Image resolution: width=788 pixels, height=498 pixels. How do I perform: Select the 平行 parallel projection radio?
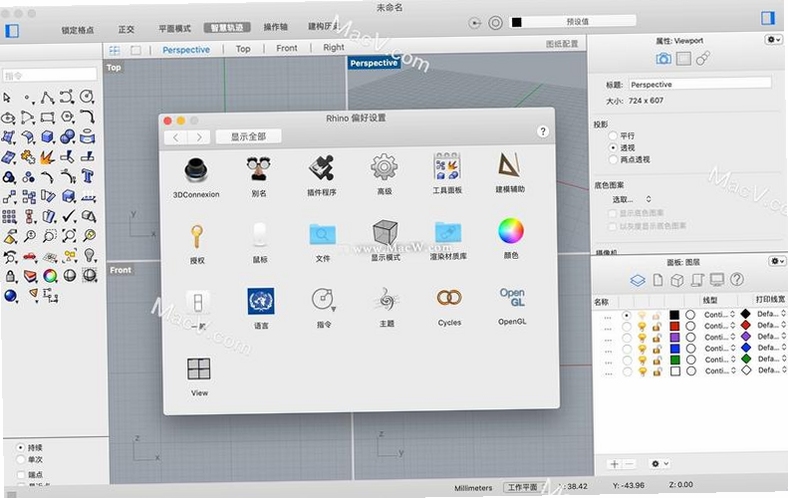(612, 136)
